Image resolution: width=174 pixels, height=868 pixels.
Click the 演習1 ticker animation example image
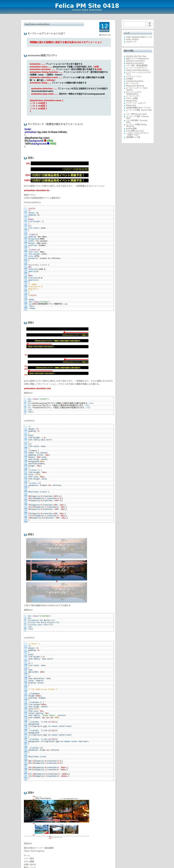pos(56,172)
